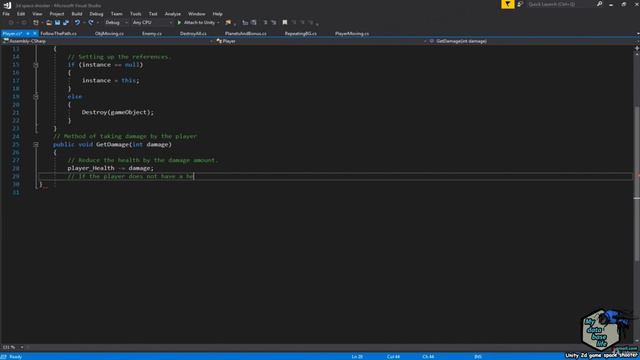
Task: Collapse the GetDamage method outline
Action: (36, 144)
